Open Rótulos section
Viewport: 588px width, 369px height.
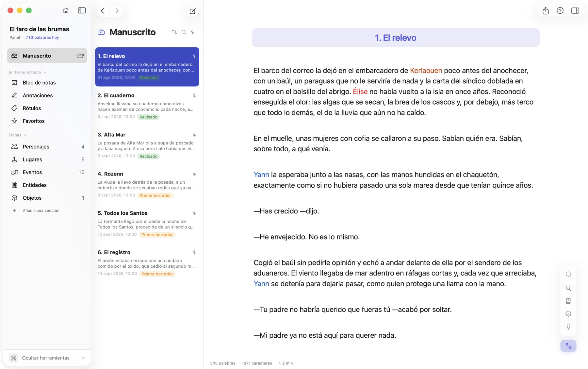click(x=47, y=108)
